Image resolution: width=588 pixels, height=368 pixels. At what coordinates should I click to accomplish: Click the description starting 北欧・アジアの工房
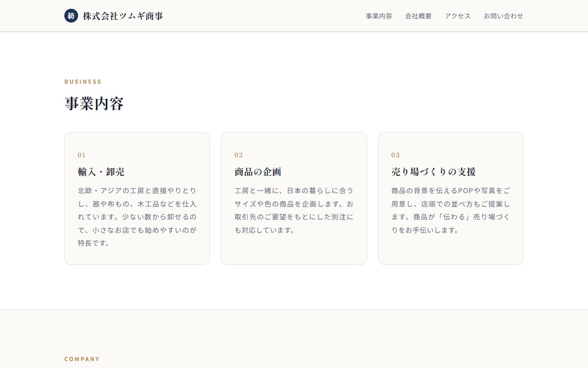pos(137,217)
